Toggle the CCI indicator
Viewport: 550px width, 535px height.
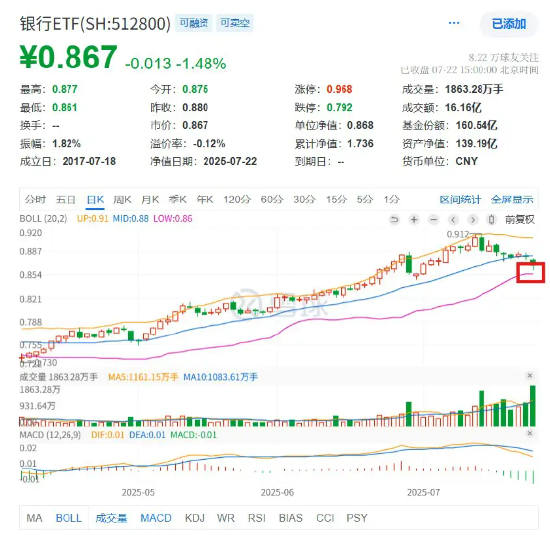click(x=325, y=518)
